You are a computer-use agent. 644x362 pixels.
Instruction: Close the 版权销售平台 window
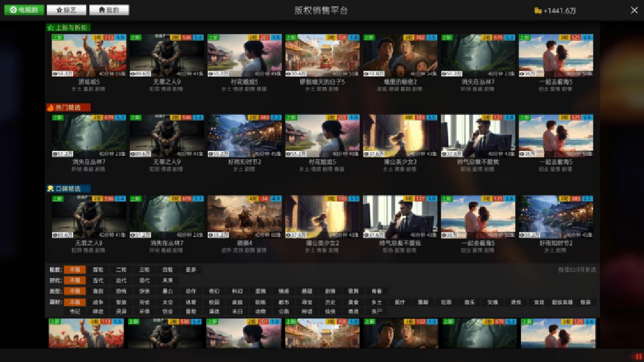634,10
